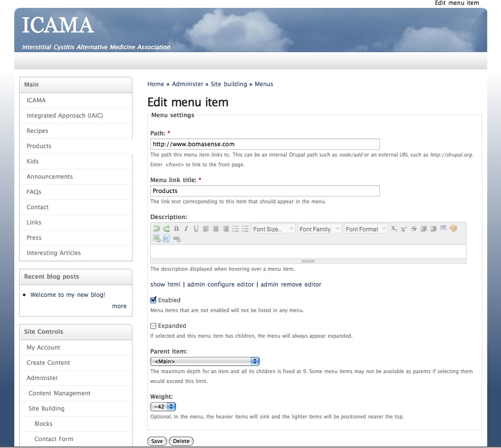Apply bold formatting in the description editor
The height and width of the screenshot is (448, 501).
pyautogui.click(x=176, y=228)
